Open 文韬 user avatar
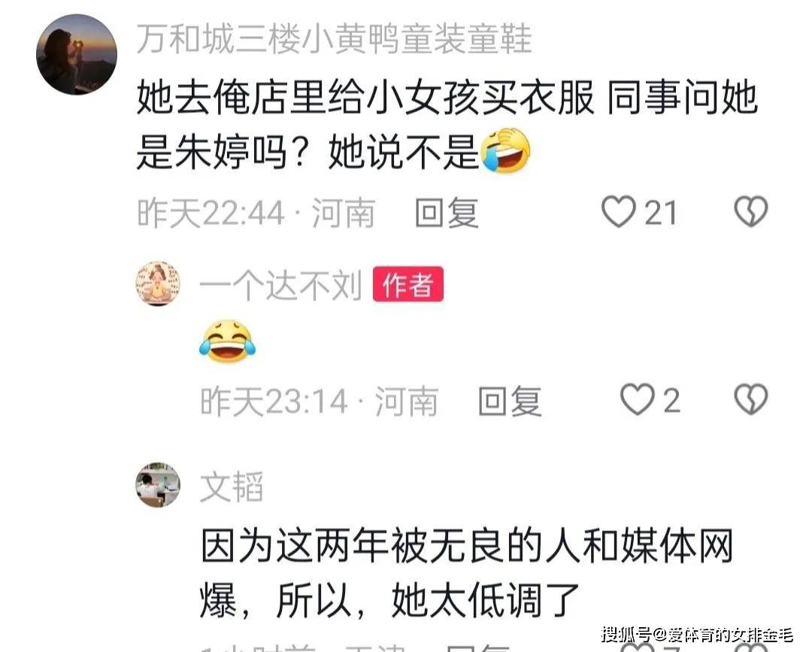 coord(158,485)
